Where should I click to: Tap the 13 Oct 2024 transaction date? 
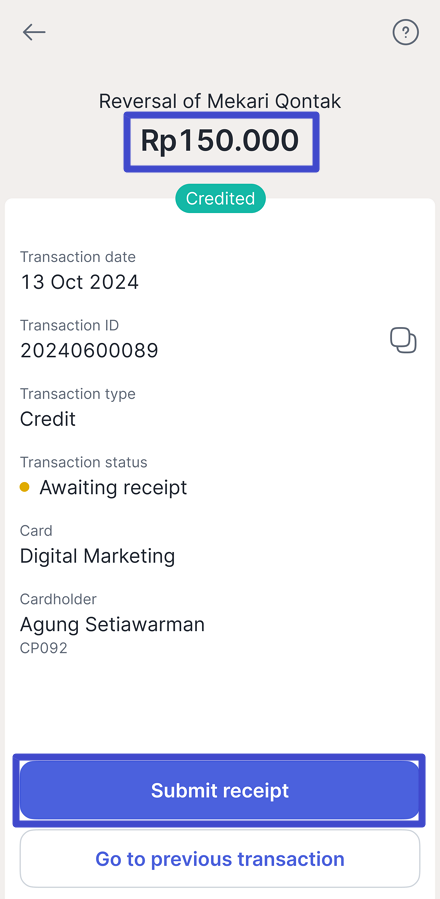click(79, 282)
